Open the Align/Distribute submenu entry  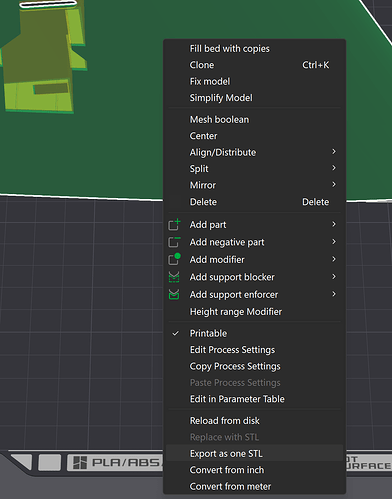[x=255, y=152]
